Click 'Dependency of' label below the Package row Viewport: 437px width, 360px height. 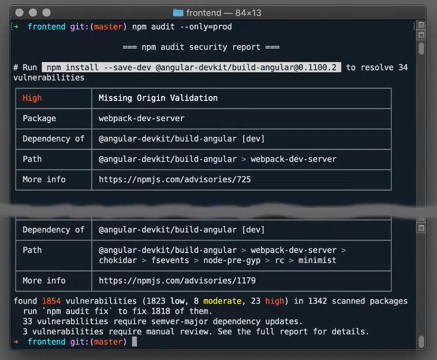[x=53, y=139]
